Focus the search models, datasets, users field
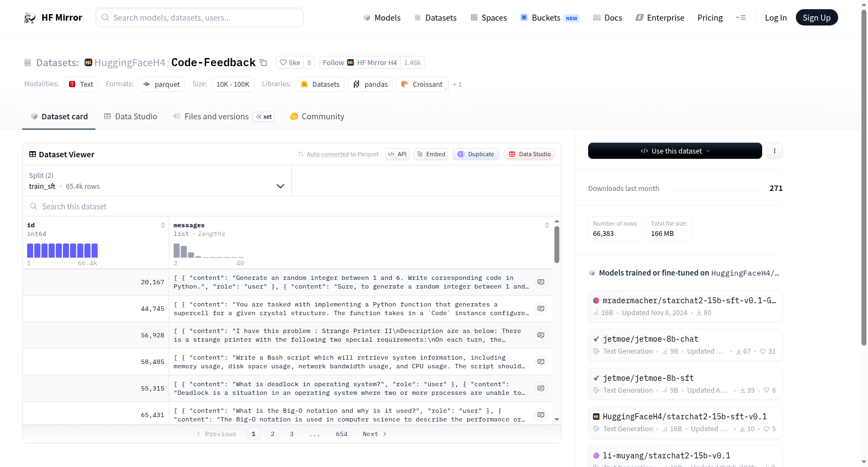 (x=200, y=17)
